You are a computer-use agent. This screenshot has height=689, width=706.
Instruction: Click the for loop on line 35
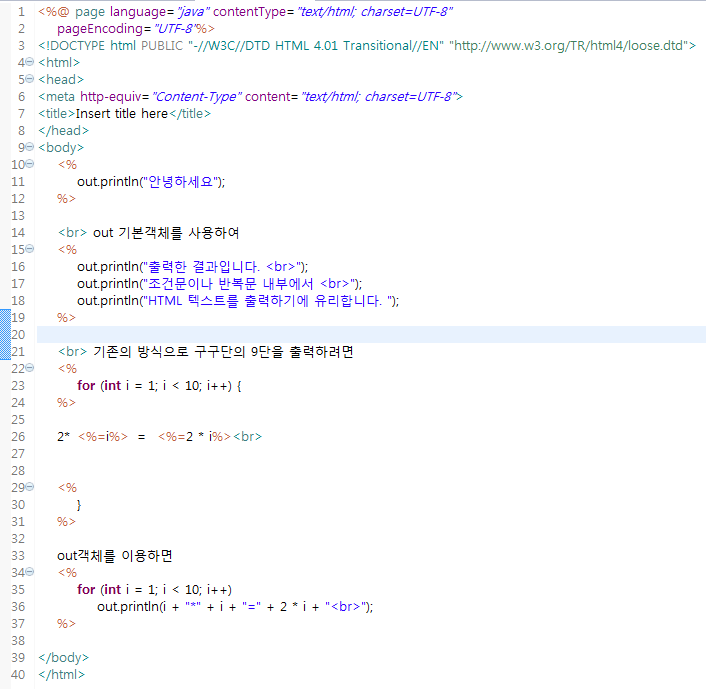(x=154, y=590)
